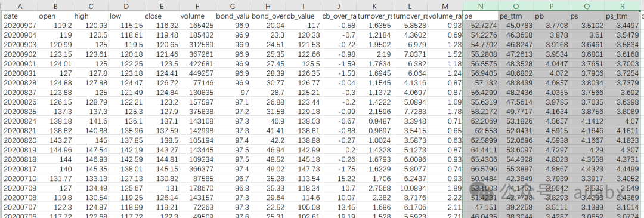Click the 'high' header cell
Screen dimensions: 644x218
tap(91, 16)
